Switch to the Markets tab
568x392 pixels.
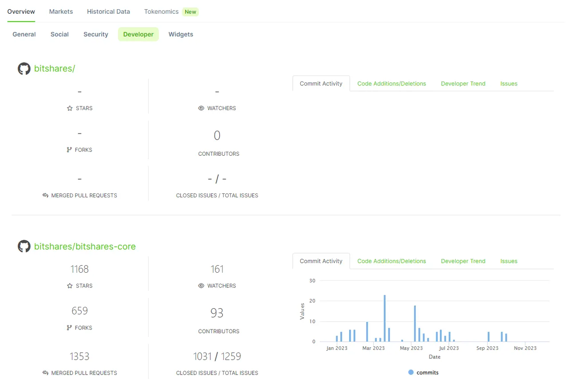coord(61,12)
